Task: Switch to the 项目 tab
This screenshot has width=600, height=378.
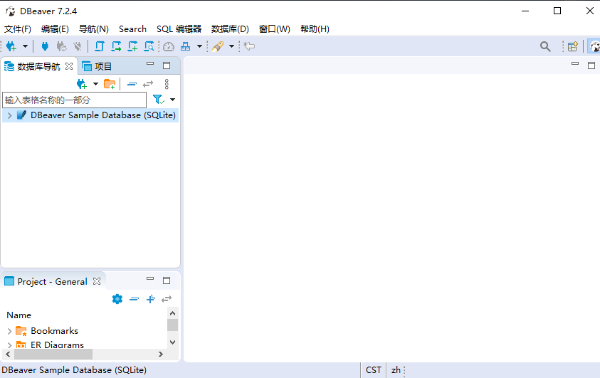Action: pyautogui.click(x=97, y=67)
